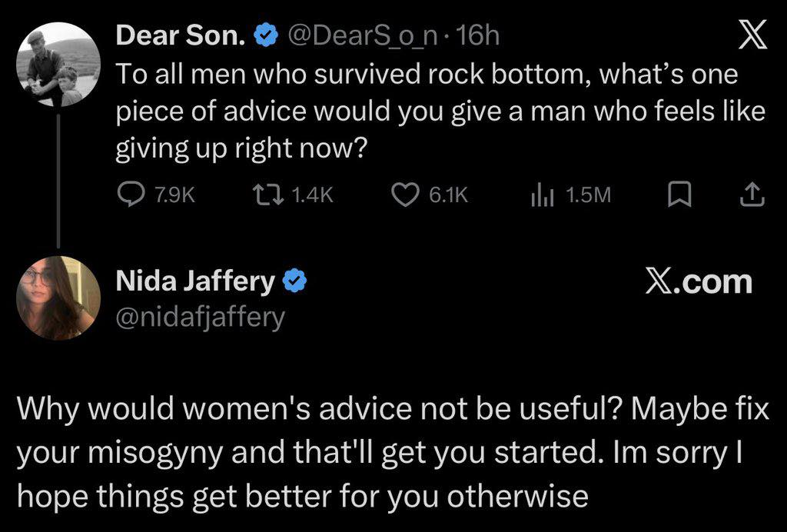
Task: View analytics via the 1.5M views icon
Action: coord(540,195)
